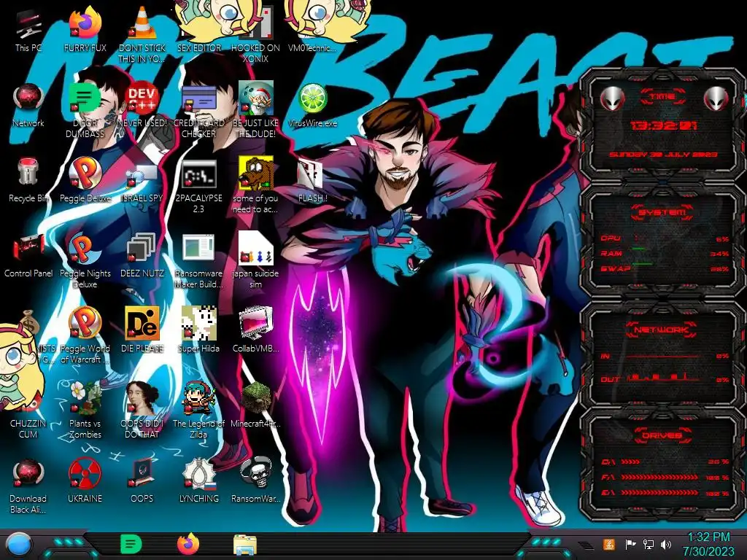Screen dimensions: 747x560
Task: Click the F:\ drive usage bar
Action: click(659, 477)
